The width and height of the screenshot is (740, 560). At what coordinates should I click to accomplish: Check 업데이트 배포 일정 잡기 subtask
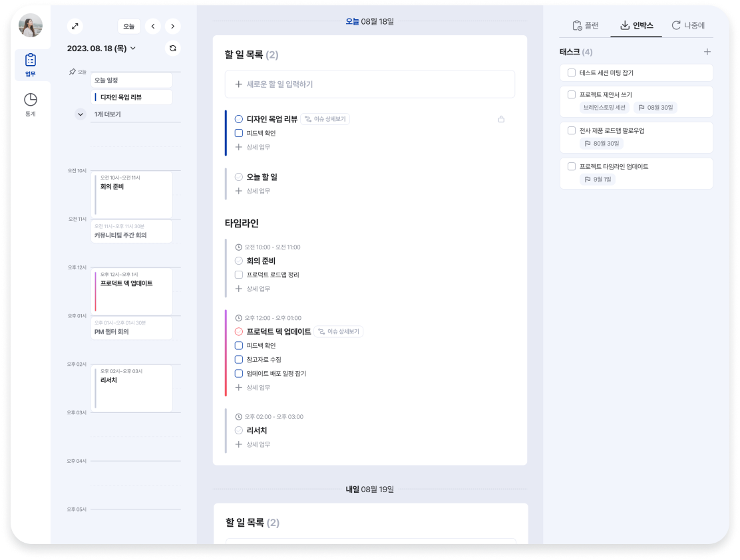point(239,374)
